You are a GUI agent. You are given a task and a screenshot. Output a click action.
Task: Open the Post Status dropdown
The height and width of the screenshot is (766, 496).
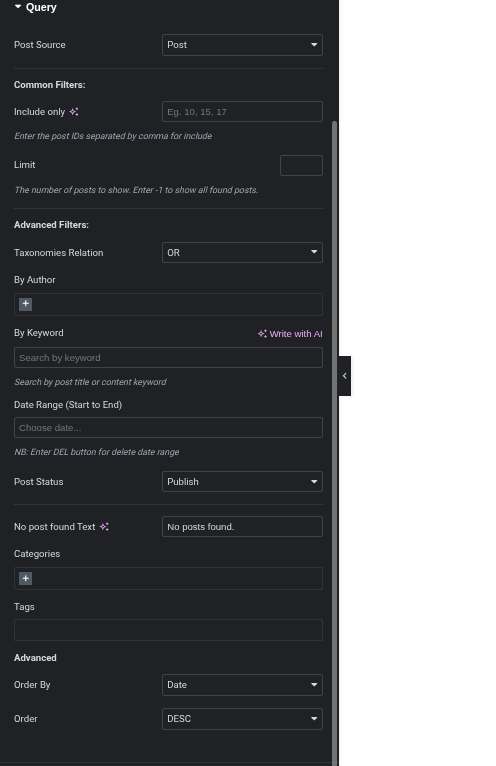(242, 482)
